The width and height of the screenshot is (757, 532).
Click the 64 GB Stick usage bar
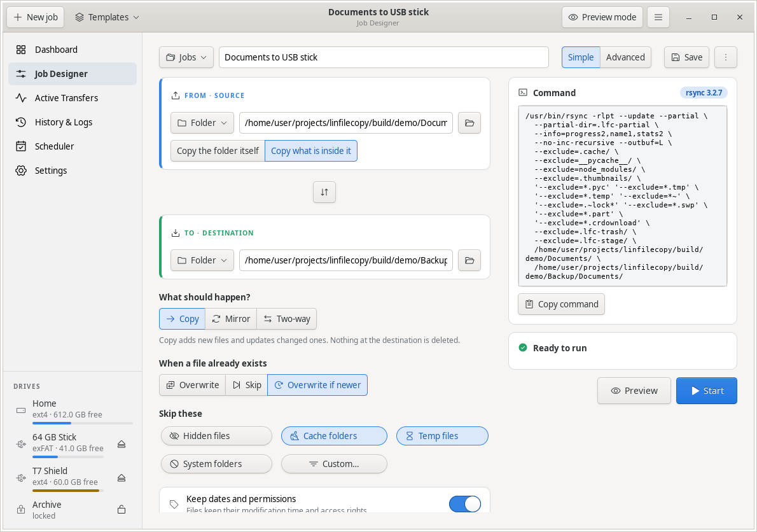[68, 457]
